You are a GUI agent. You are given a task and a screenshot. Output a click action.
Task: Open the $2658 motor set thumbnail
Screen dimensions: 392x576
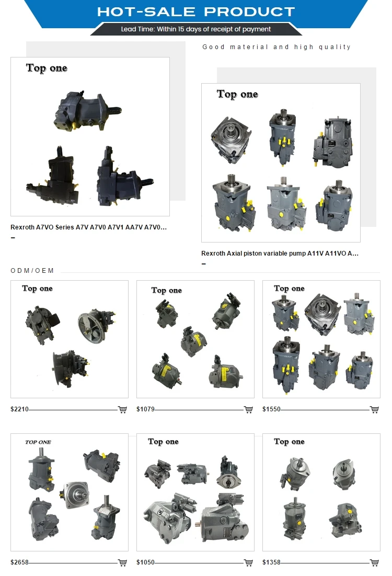pyautogui.click(x=70, y=492)
